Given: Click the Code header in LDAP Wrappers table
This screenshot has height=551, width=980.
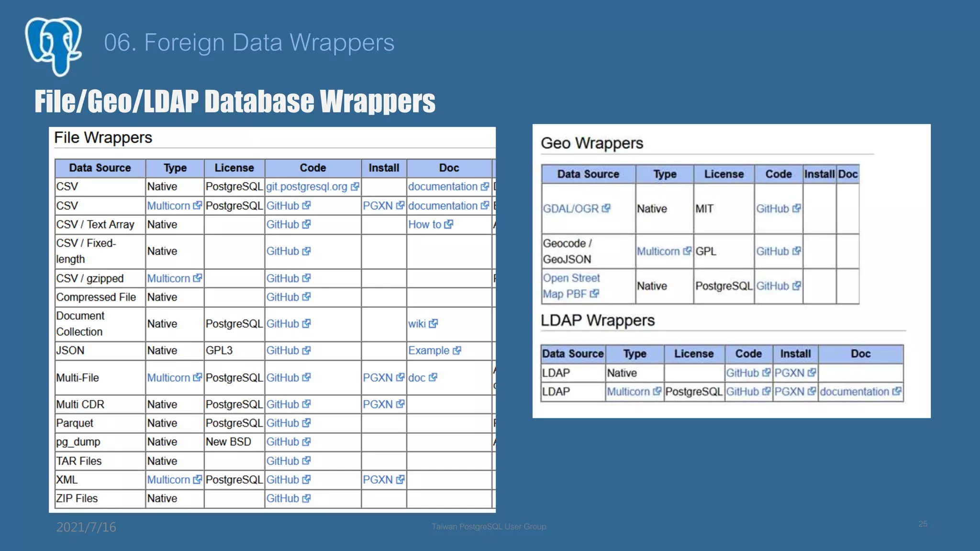Looking at the screenshot, I should coord(748,354).
